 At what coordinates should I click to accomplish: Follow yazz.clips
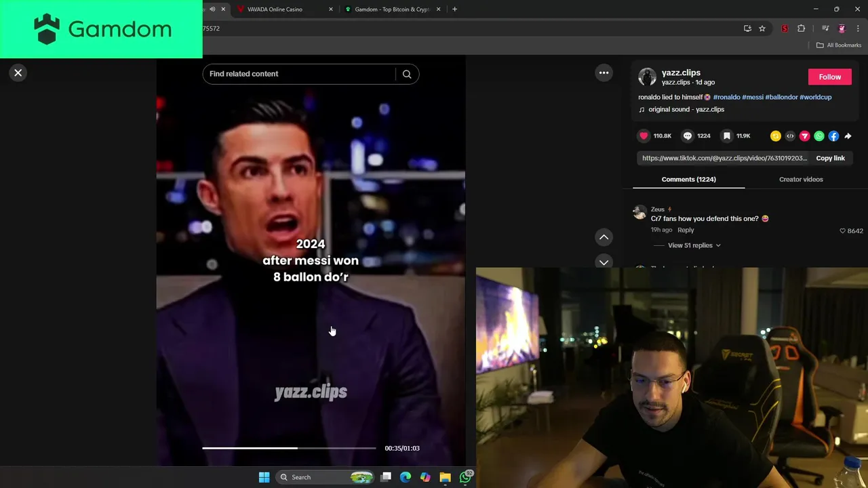pyautogui.click(x=829, y=77)
